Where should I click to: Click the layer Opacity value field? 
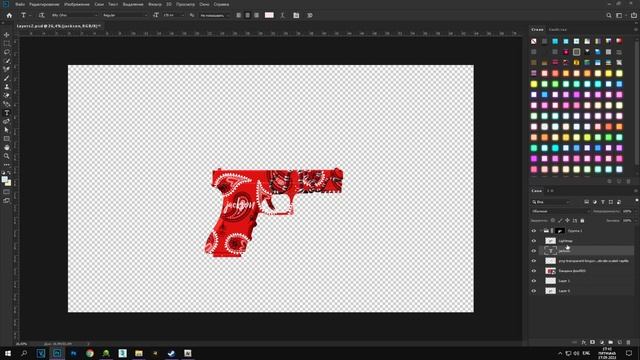(627, 211)
